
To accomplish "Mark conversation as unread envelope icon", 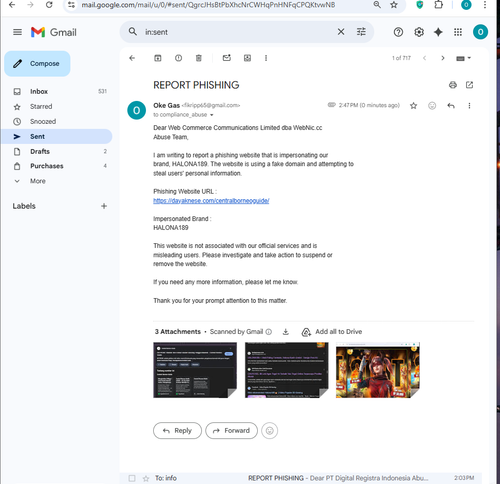I will click(227, 58).
